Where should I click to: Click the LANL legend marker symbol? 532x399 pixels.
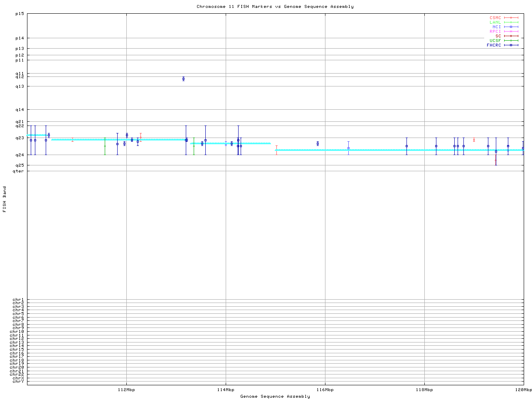(x=511, y=22)
